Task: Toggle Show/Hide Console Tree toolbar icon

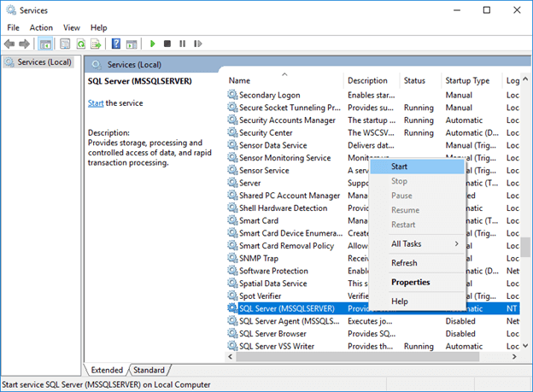Action: (45, 44)
